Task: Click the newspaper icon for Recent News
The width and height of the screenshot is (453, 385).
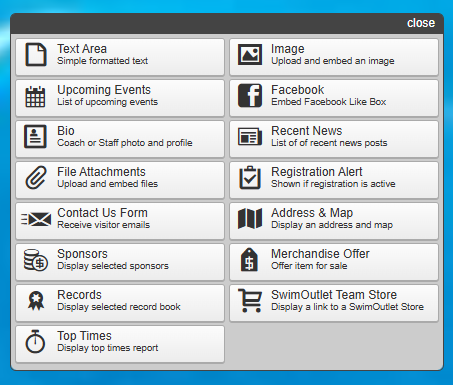Action: point(250,137)
